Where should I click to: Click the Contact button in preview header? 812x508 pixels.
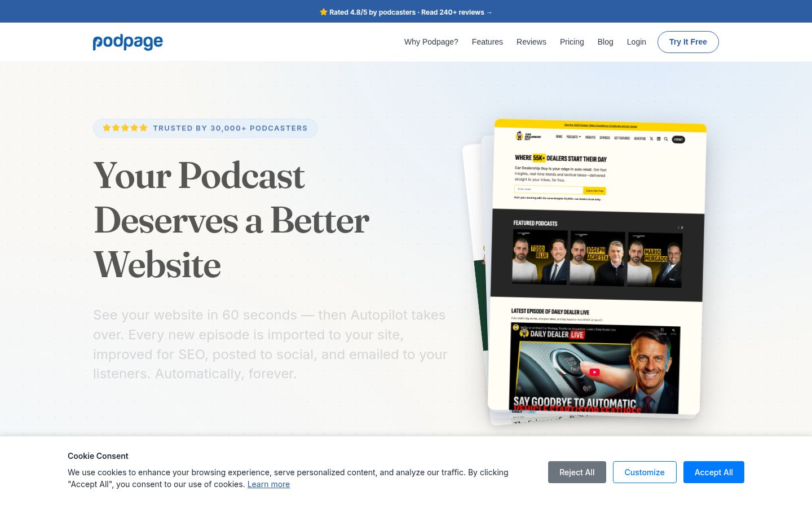point(678,139)
